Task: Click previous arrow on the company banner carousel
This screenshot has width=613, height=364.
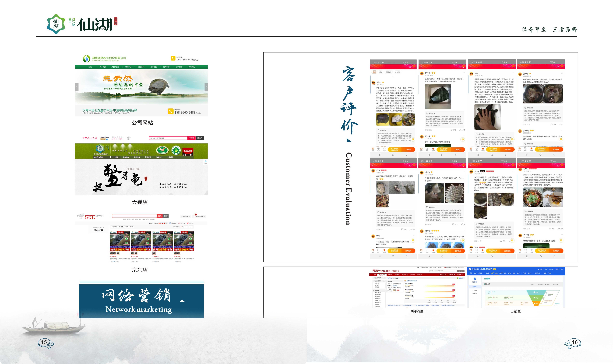Action: click(x=77, y=87)
